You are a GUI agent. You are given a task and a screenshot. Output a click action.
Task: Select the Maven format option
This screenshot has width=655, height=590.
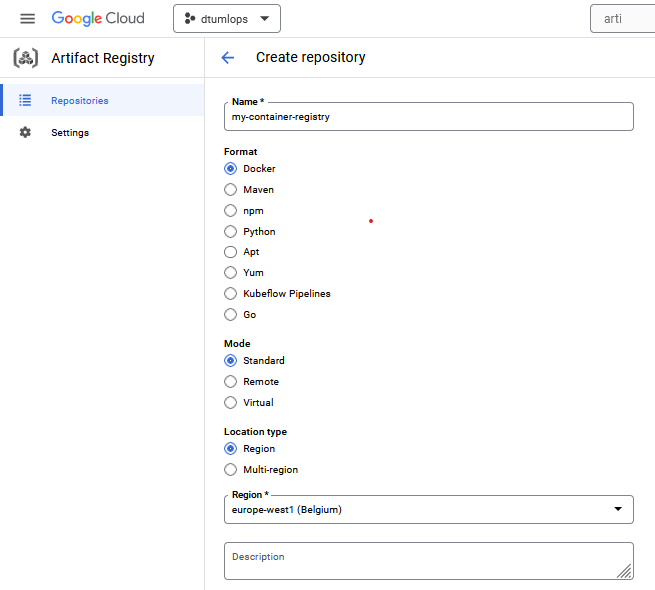tap(231, 190)
